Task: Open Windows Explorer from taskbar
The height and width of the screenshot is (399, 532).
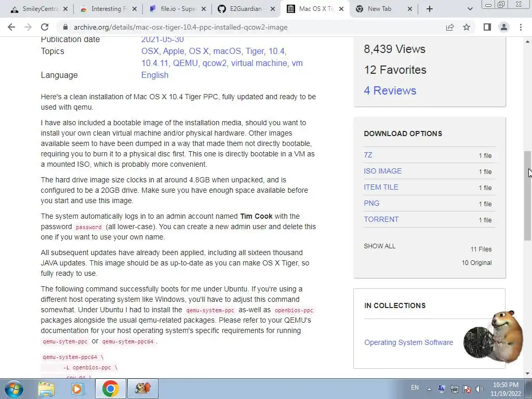Action: point(46,389)
